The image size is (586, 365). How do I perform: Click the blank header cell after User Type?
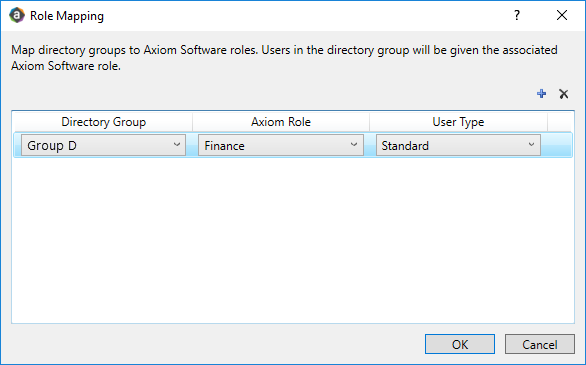(560, 122)
